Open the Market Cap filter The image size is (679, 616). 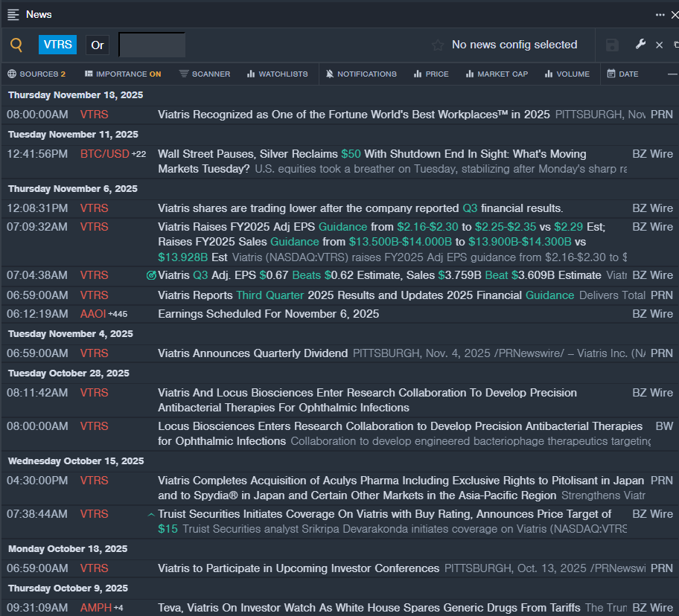point(497,74)
